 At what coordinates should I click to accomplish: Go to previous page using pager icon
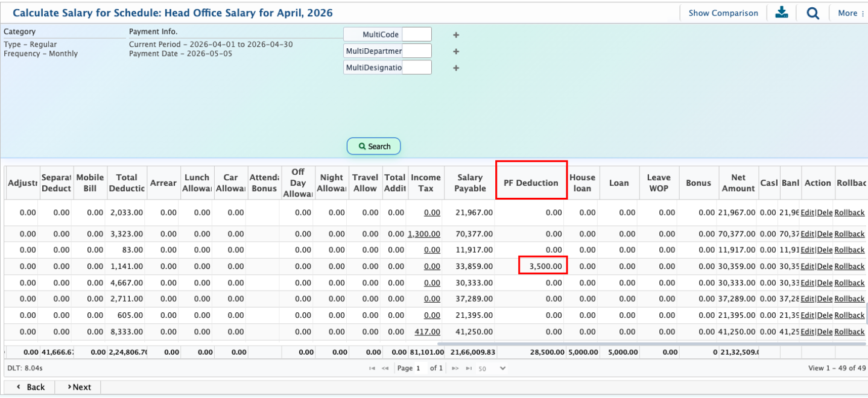tap(385, 368)
